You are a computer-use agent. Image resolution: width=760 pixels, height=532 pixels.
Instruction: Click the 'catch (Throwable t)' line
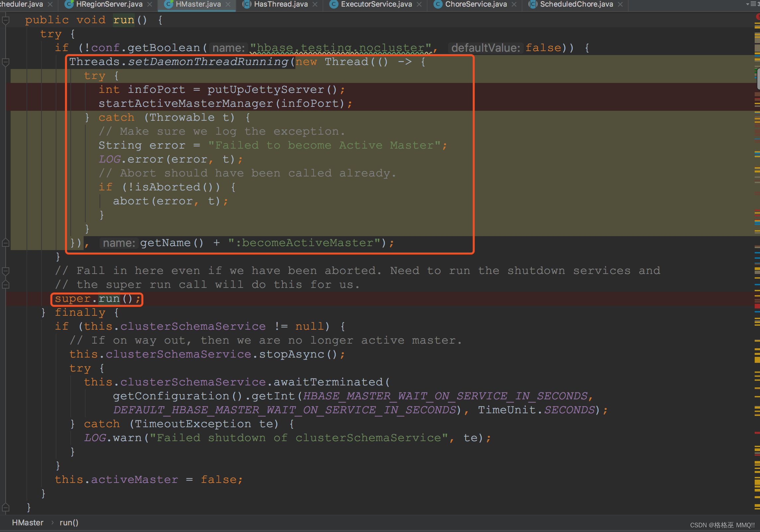pos(168,118)
